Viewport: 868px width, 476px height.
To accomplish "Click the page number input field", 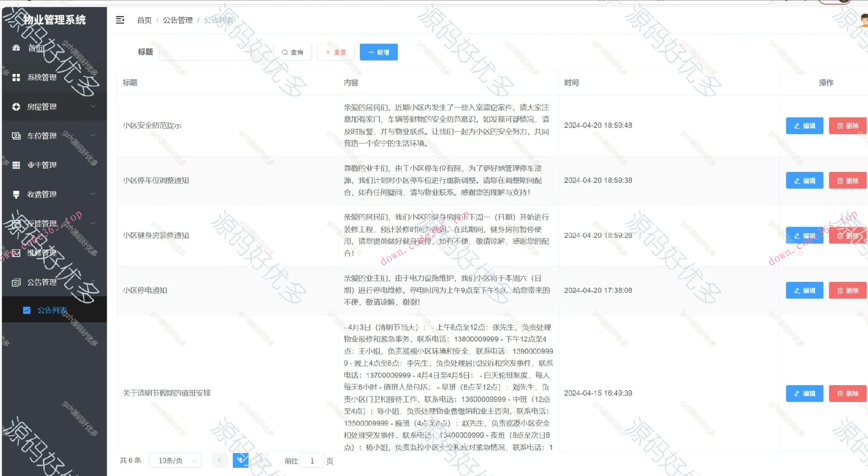I will tap(312, 461).
